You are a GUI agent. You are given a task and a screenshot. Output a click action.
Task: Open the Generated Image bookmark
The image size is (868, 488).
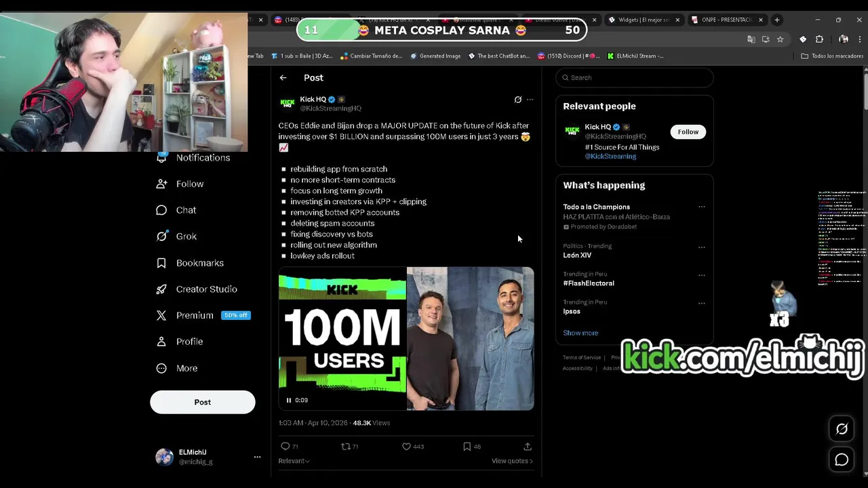tap(435, 56)
